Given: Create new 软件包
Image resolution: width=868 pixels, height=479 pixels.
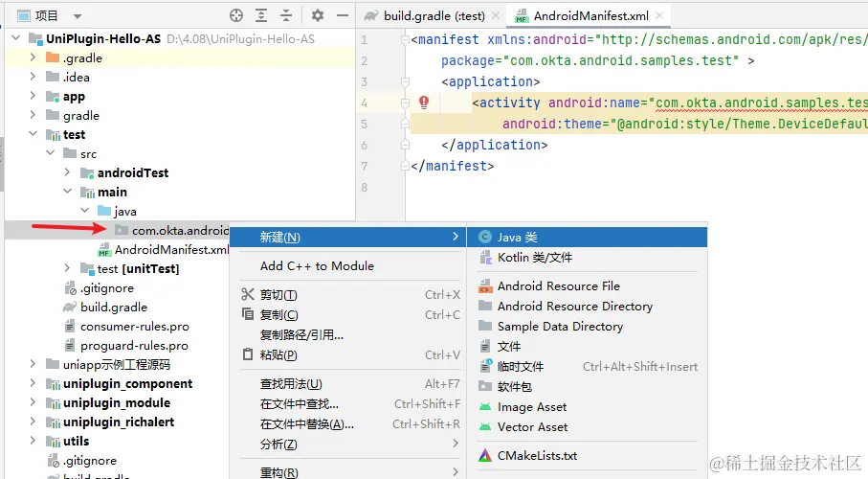Looking at the screenshot, I should (588, 386).
